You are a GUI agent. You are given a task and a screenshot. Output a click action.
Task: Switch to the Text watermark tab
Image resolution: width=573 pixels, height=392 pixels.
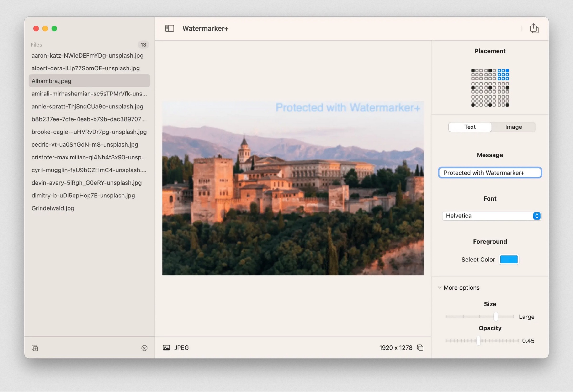tap(470, 127)
